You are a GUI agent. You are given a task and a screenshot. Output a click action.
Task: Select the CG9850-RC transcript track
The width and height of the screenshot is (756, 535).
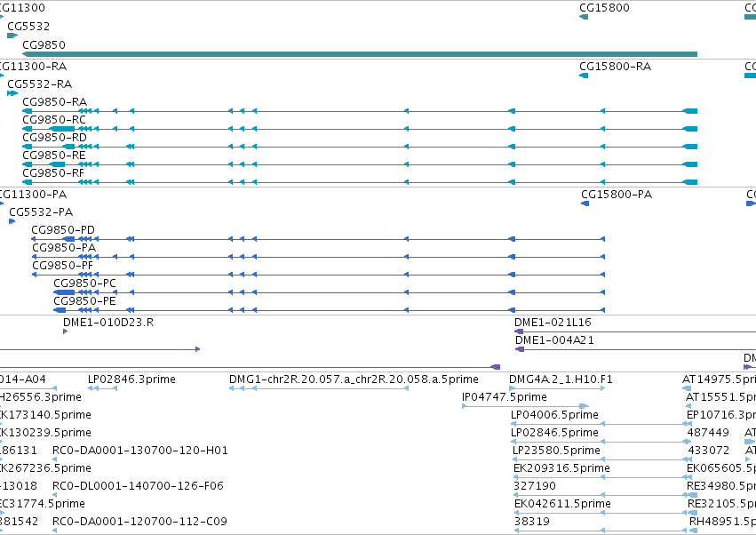360,129
